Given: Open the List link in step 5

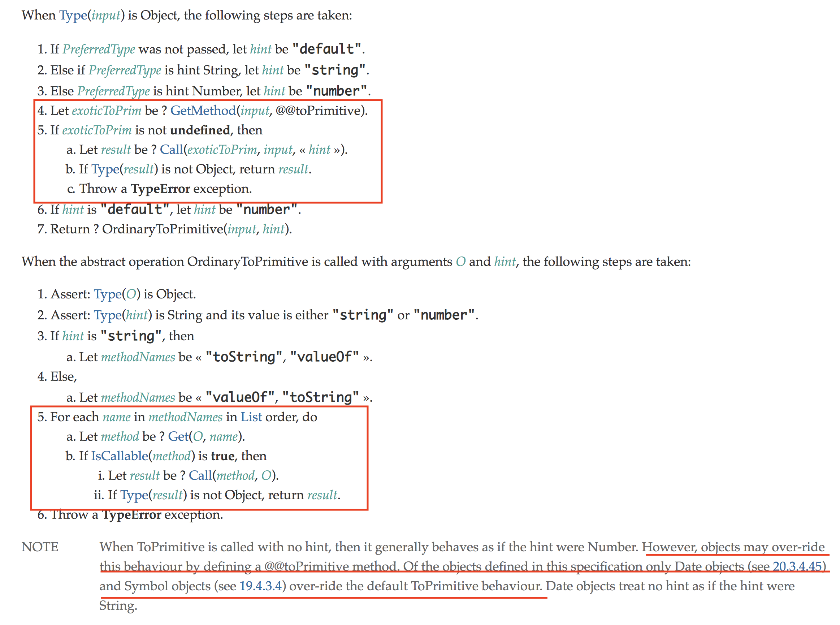Looking at the screenshot, I should point(251,417).
